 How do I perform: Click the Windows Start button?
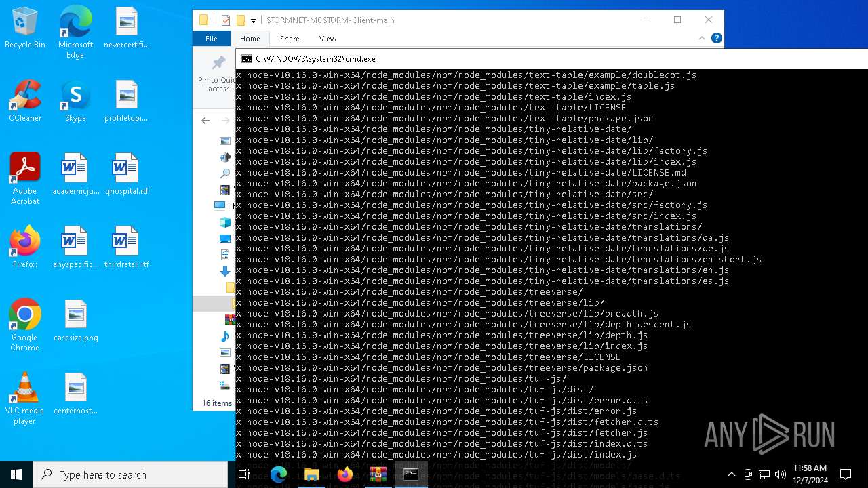16,474
